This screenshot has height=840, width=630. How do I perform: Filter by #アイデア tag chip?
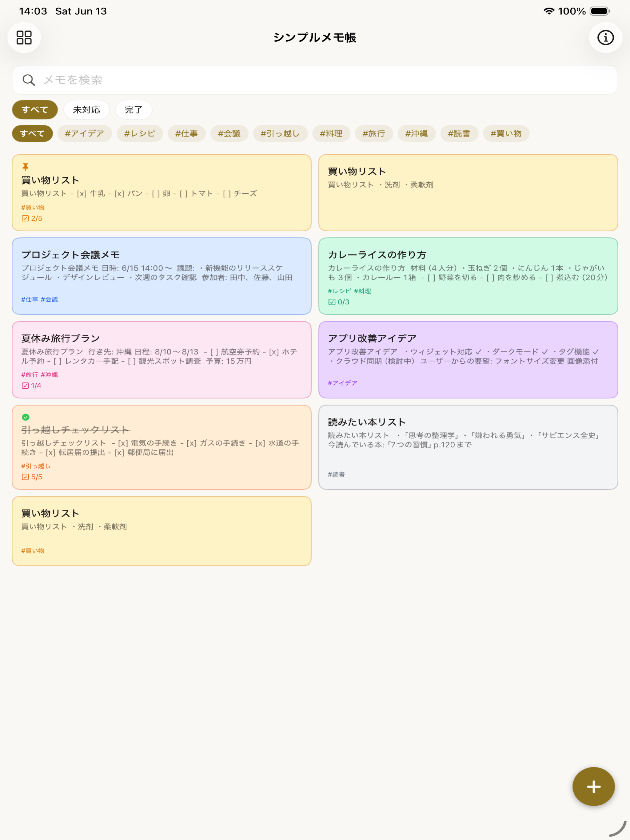coord(85,133)
